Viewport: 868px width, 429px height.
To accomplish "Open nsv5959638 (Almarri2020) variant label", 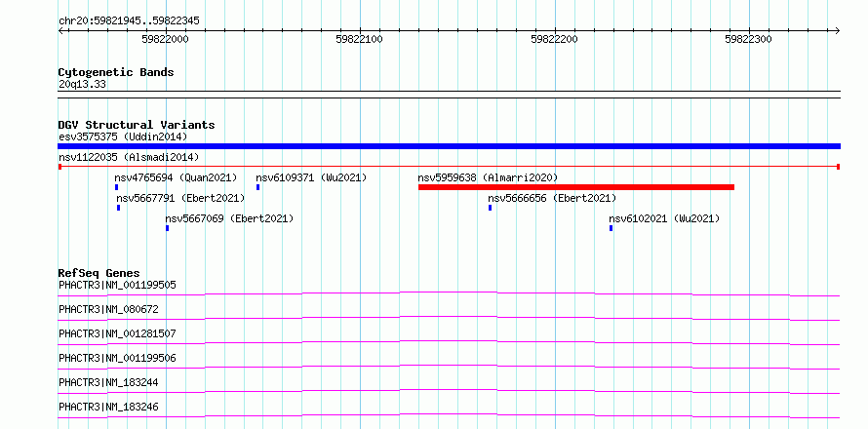I will pyautogui.click(x=488, y=177).
